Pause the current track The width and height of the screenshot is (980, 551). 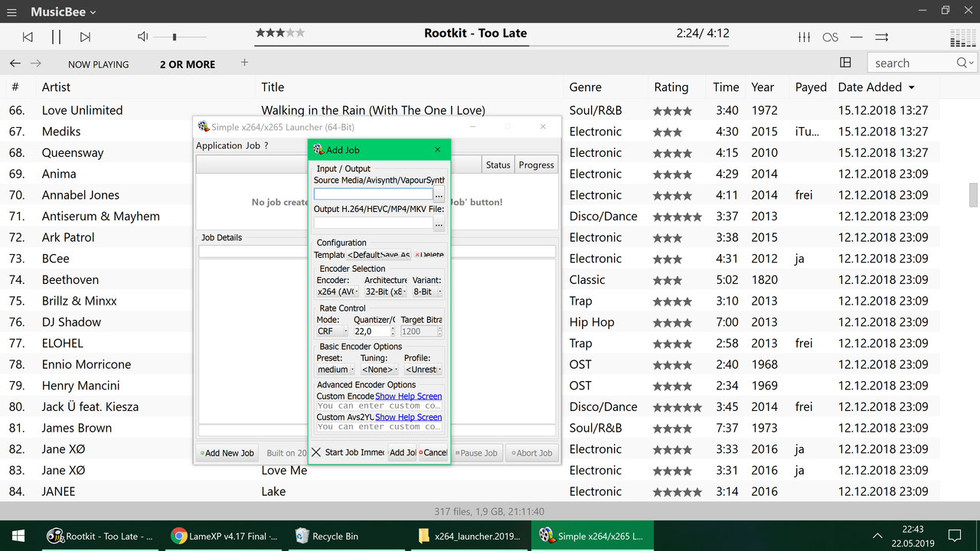(56, 37)
